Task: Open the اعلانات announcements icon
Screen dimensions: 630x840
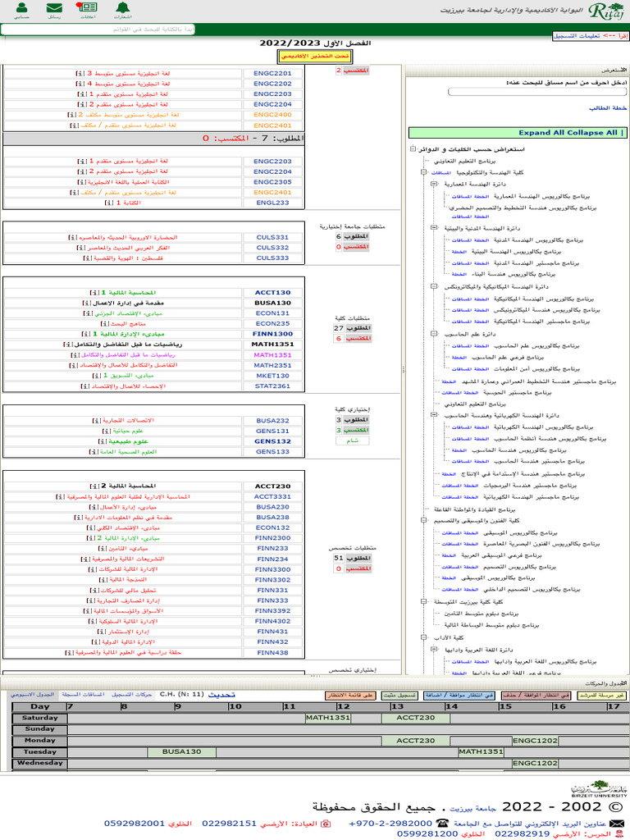Action: point(86,11)
